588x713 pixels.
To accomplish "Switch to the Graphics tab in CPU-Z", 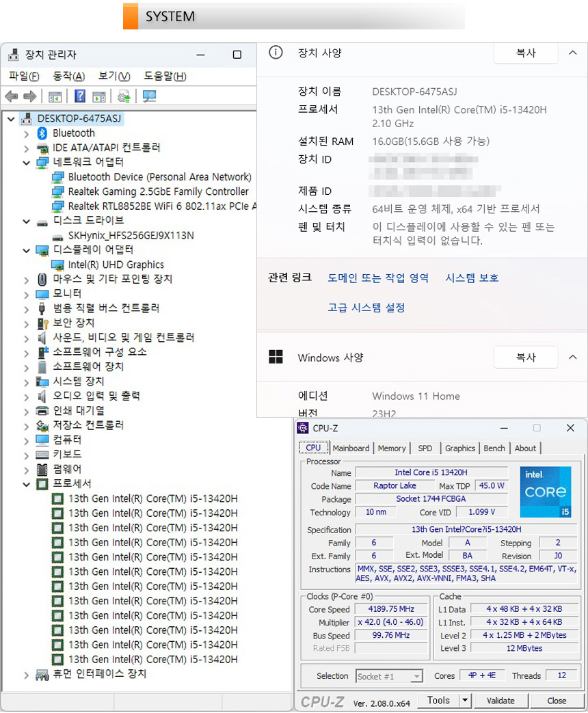I will [x=460, y=448].
